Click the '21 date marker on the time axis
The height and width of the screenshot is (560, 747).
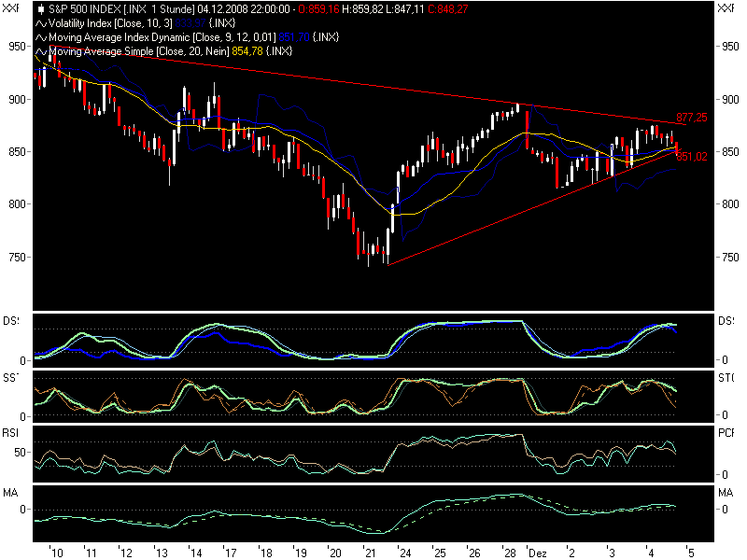point(370,553)
